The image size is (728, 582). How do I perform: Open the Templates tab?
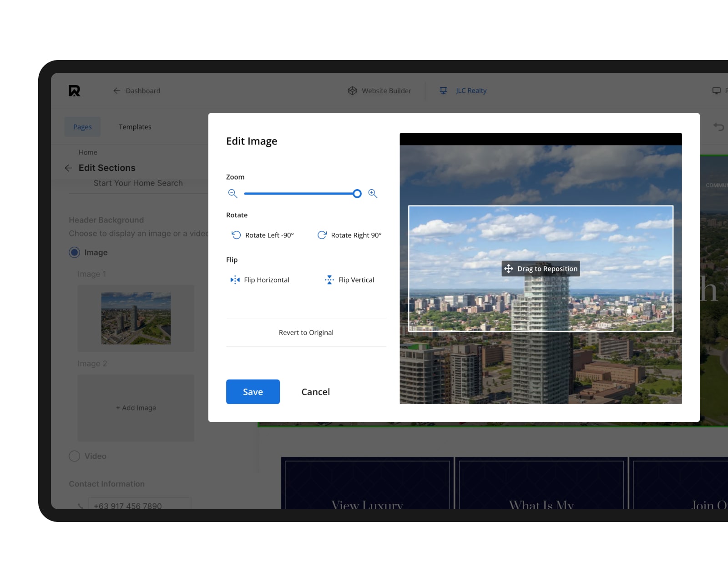pyautogui.click(x=135, y=127)
